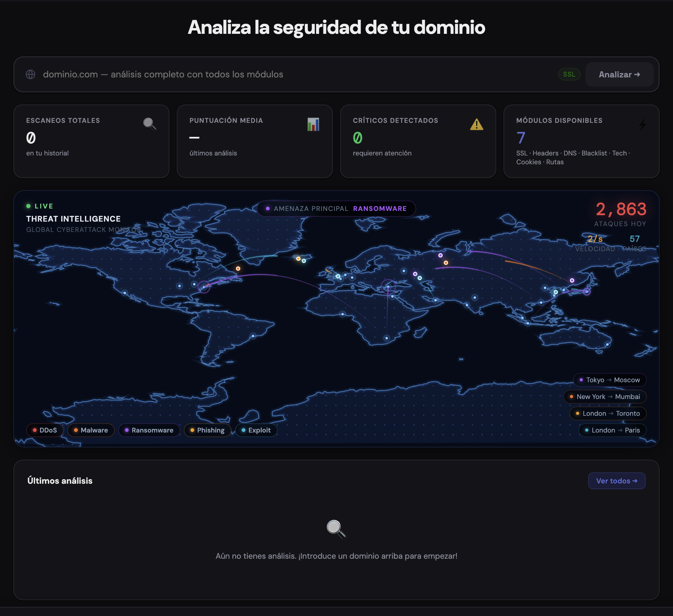The height and width of the screenshot is (616, 673).
Task: Select the London → Toronto attack entry
Action: click(608, 413)
